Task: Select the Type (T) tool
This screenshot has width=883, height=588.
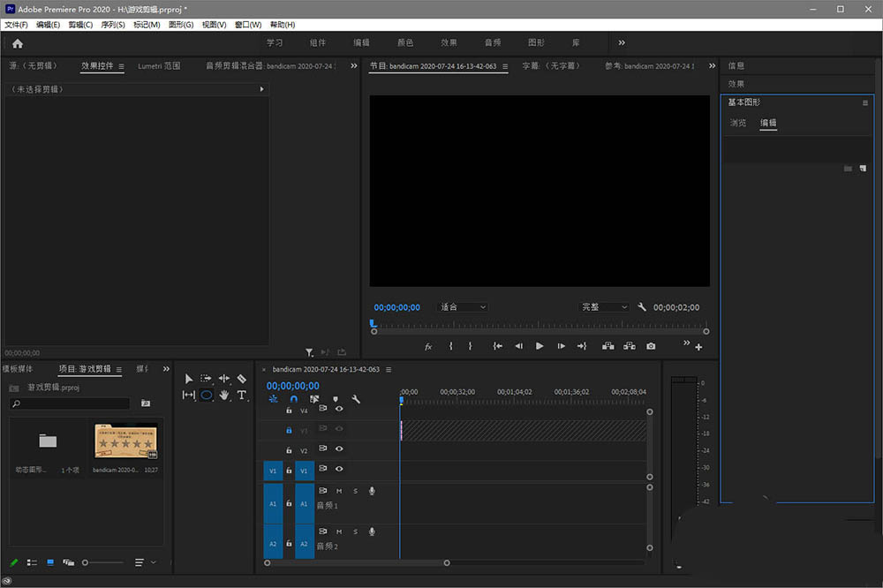Action: [x=242, y=396]
